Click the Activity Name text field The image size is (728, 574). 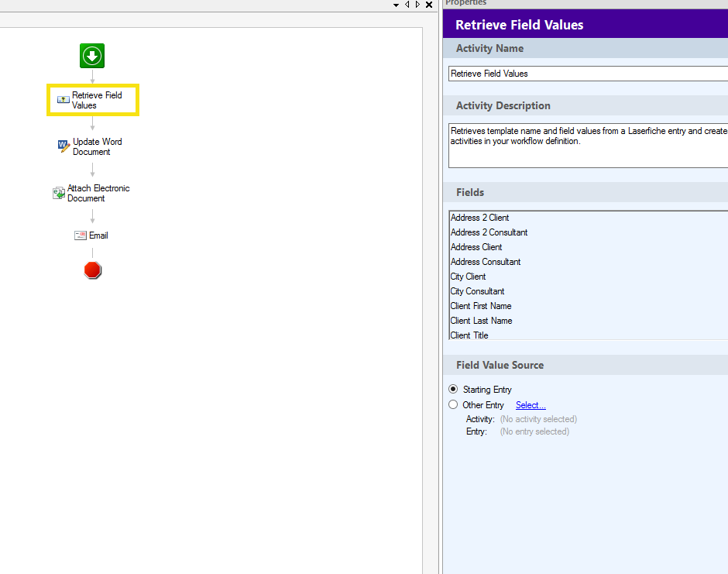(587, 74)
